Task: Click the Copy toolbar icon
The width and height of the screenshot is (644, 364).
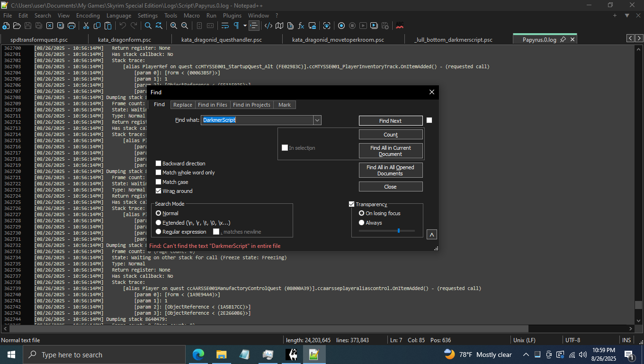Action: click(97, 26)
